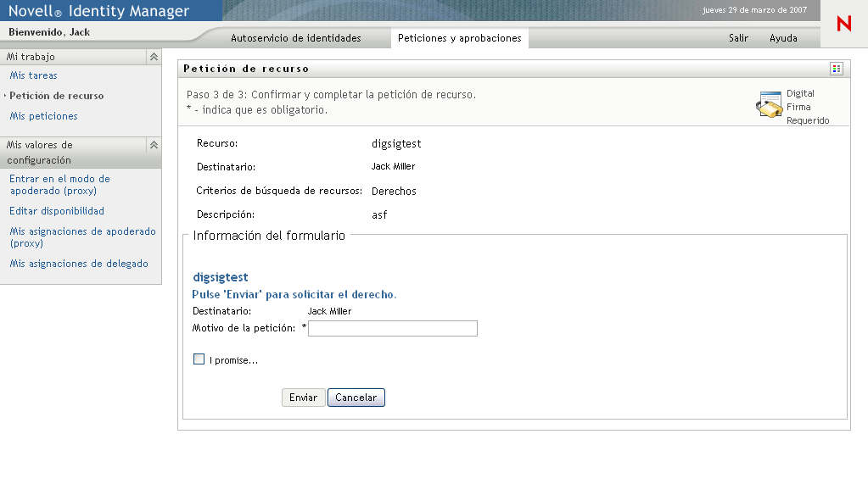Check the 'I promise...' checkbox
The width and height of the screenshot is (868, 484).
click(x=199, y=359)
